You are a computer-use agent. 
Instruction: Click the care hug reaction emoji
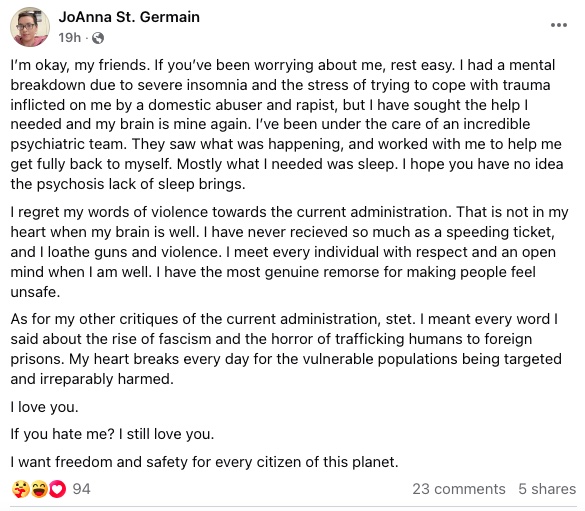(x=21, y=489)
